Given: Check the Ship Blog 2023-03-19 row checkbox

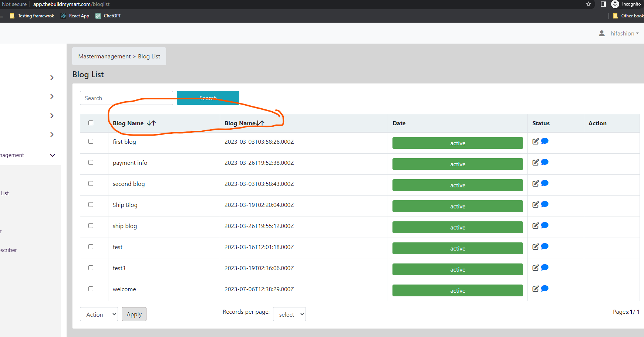Looking at the screenshot, I should (x=91, y=204).
